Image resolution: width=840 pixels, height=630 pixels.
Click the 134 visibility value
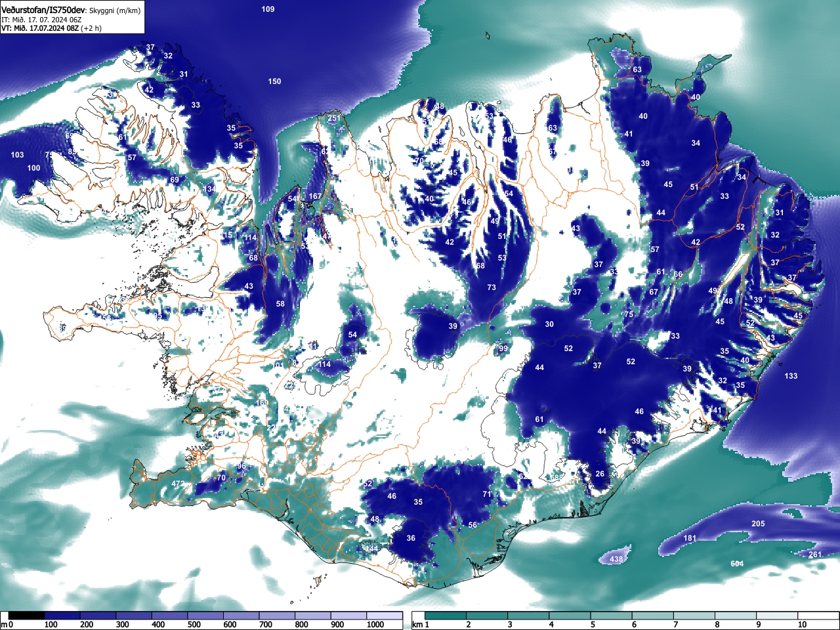coord(209,189)
